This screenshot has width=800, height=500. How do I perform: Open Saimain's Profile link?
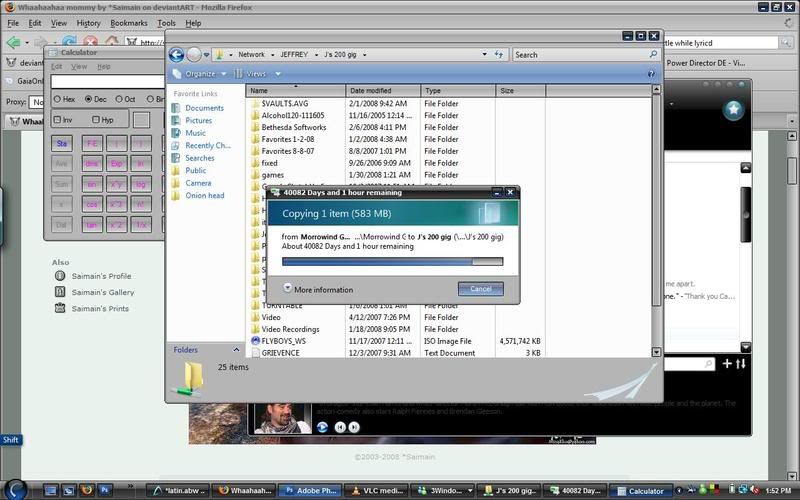101,276
